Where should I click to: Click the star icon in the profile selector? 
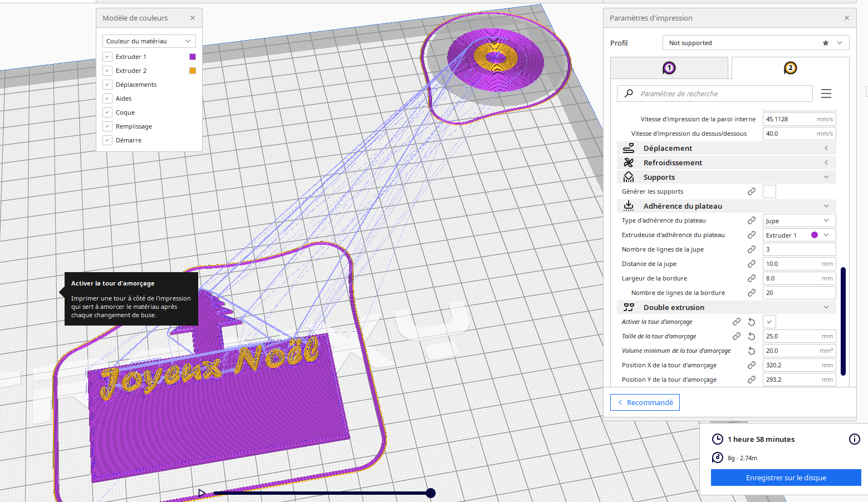click(x=825, y=43)
